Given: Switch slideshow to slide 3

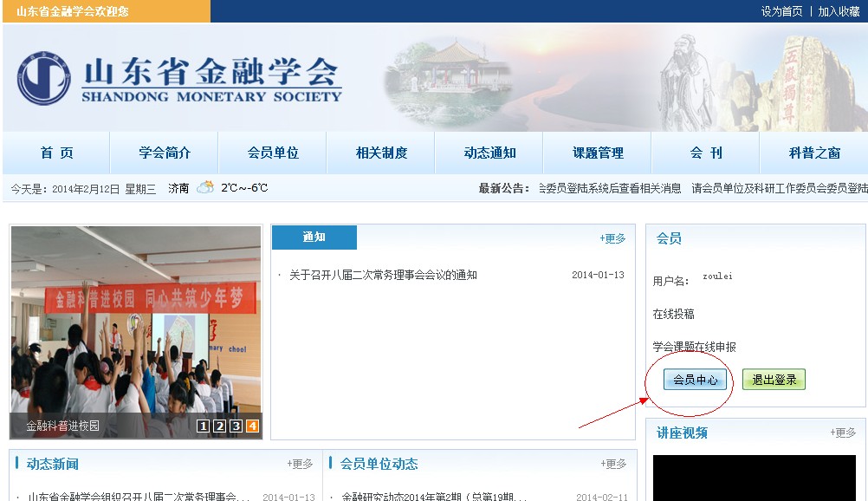Looking at the screenshot, I should click(x=236, y=426).
